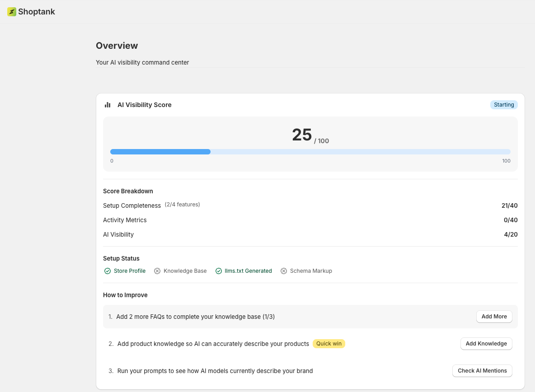This screenshot has height=392, width=535.
Task: Click the Shoptank lightning logo icon
Action: click(x=12, y=12)
